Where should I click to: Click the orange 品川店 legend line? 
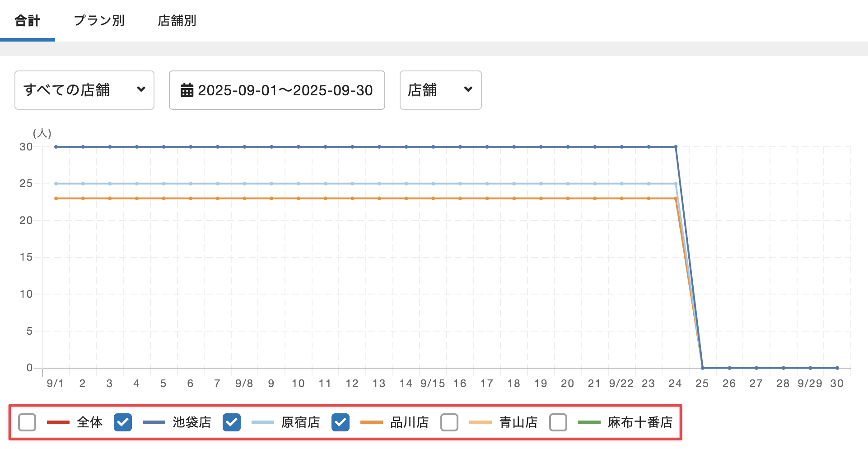371,422
